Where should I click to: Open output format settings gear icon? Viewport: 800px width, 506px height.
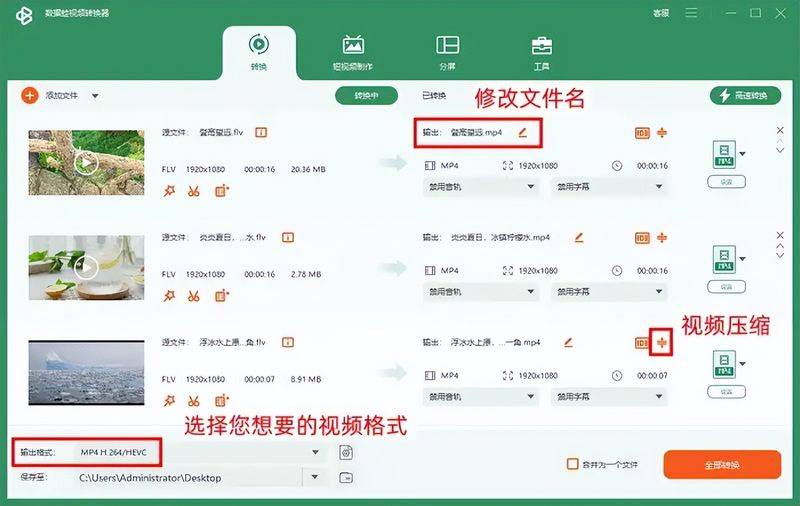tap(346, 452)
